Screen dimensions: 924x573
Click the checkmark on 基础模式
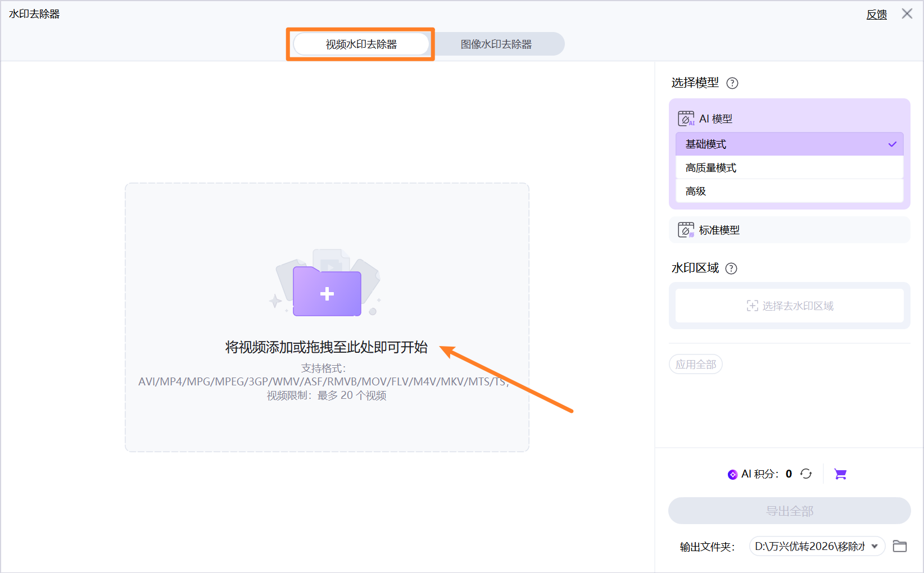point(892,144)
